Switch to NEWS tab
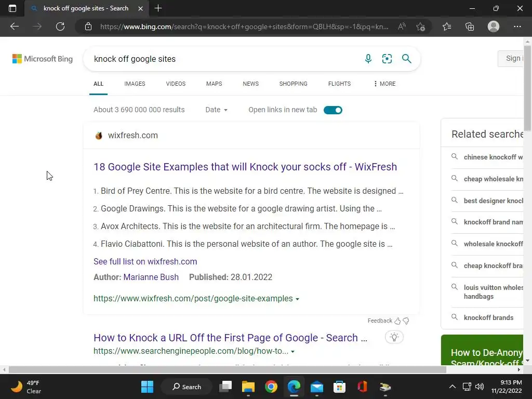This screenshot has width=532, height=399. 251,84
